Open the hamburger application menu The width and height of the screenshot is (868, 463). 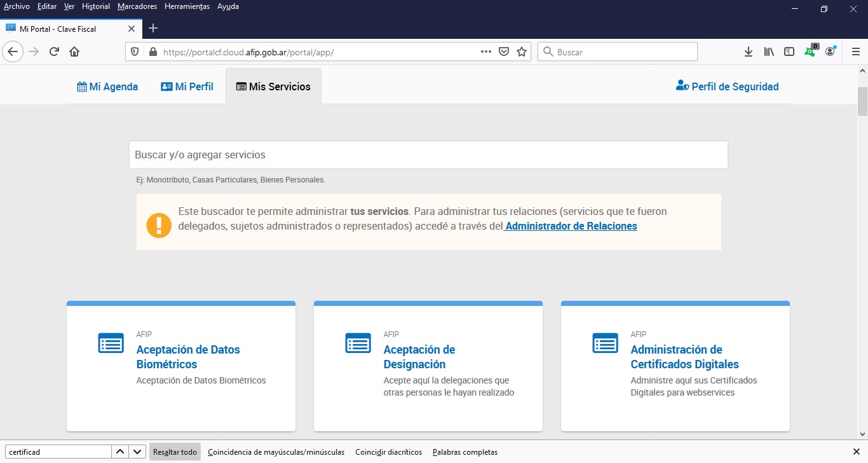pyautogui.click(x=855, y=52)
